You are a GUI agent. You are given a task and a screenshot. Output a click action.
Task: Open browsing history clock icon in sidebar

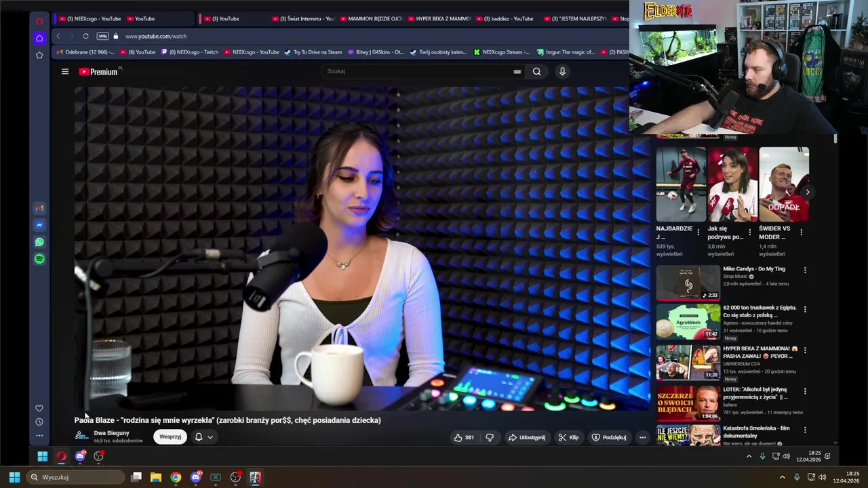pos(39,422)
